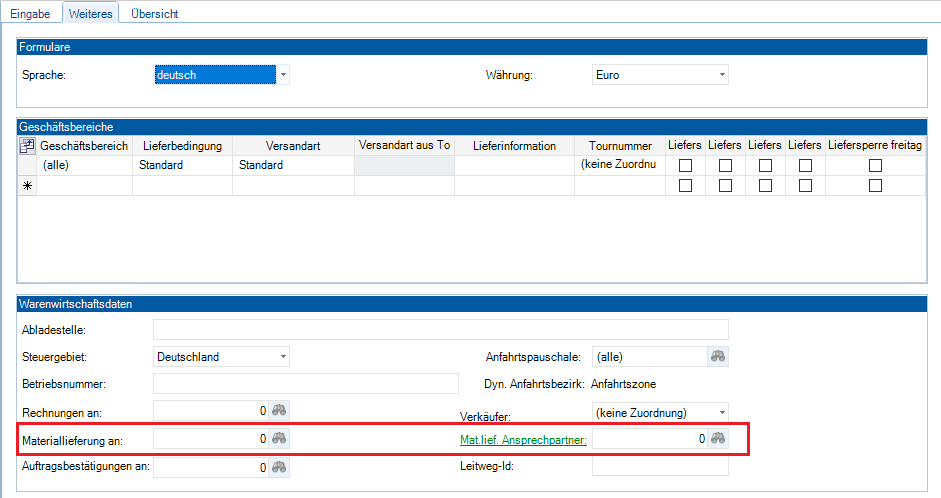Click the Versandart column header
This screenshot has height=498, width=941.
point(293,146)
